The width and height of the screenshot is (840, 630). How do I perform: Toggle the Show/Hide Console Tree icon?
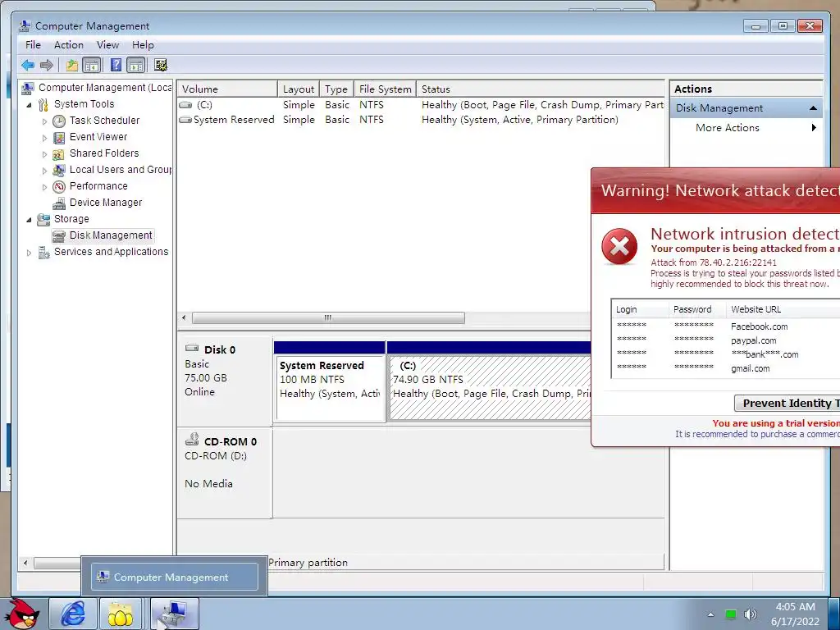coord(92,66)
